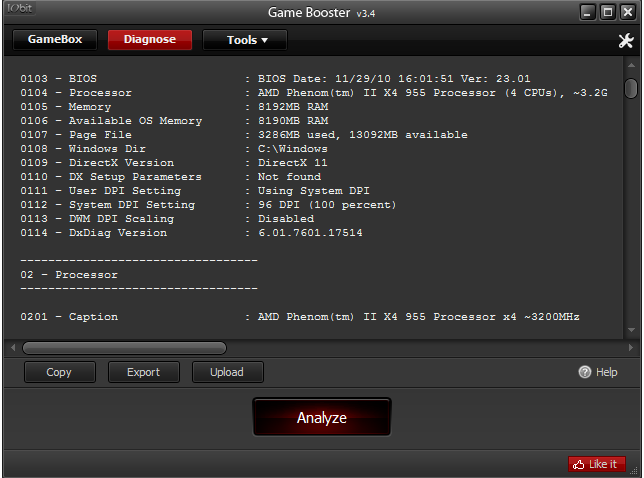The image size is (644, 478).
Task: Copy the diagnostic report
Action: (x=60, y=372)
